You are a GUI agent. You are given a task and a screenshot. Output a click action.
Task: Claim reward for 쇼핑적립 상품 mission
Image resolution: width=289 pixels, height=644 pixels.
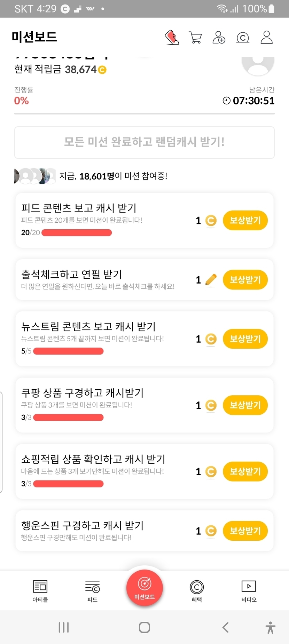point(245,471)
